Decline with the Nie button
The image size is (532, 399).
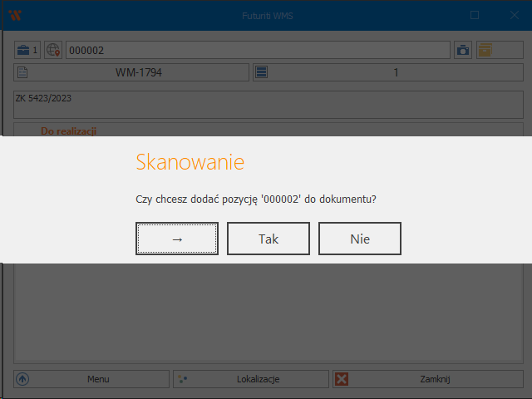(359, 239)
